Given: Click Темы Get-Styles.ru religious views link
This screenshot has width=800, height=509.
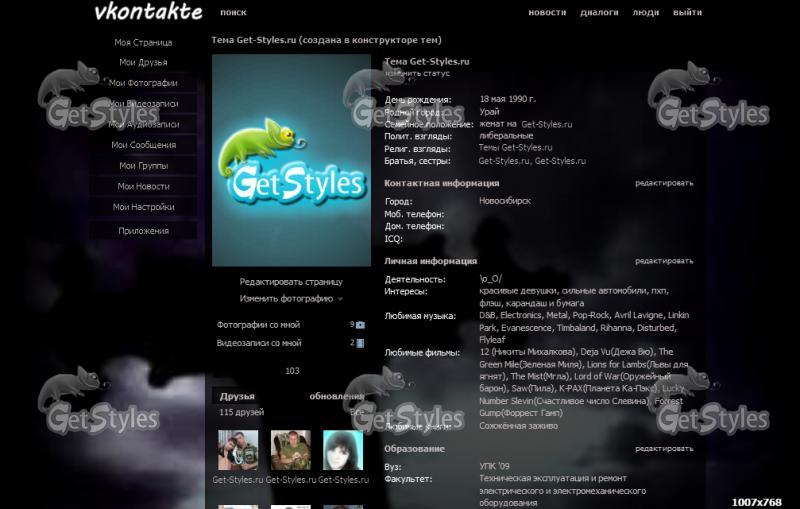Looking at the screenshot, I should click(515, 147).
